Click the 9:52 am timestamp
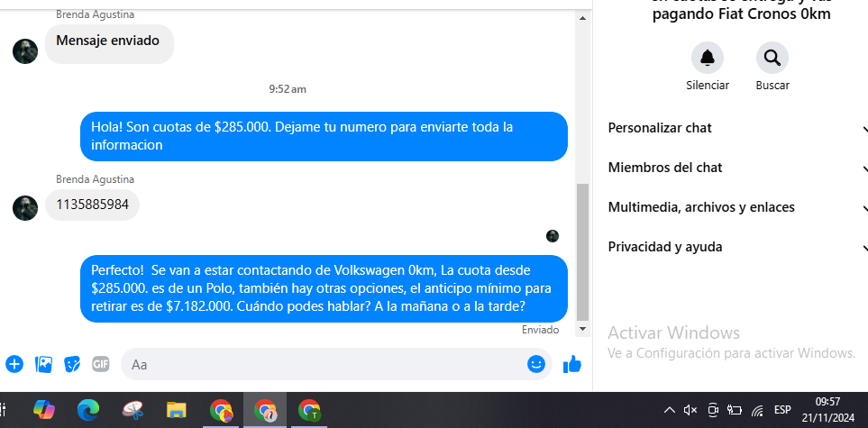Screen dimensions: 868x428 (288, 89)
